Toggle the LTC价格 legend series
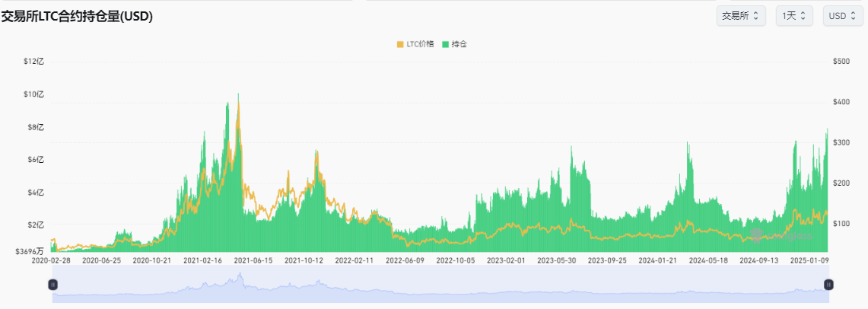 [415, 44]
